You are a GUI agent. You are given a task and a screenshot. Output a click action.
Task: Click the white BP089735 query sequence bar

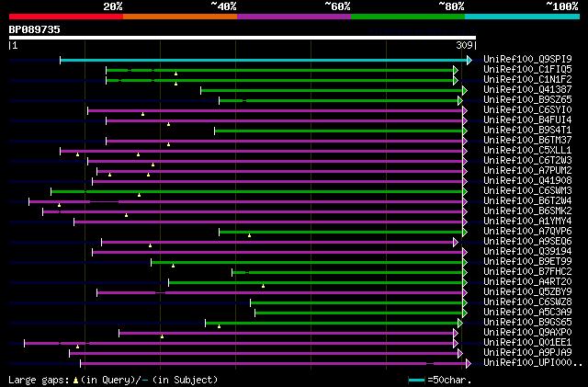(x=243, y=38)
